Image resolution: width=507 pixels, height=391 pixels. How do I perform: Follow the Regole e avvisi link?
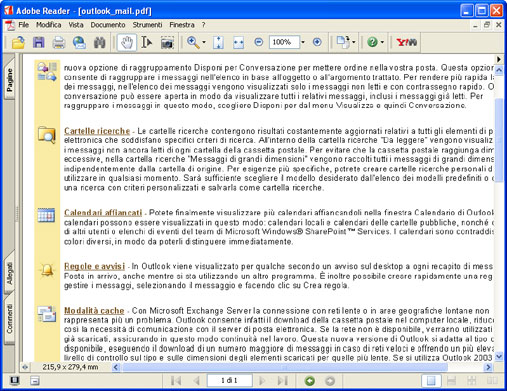click(94, 266)
